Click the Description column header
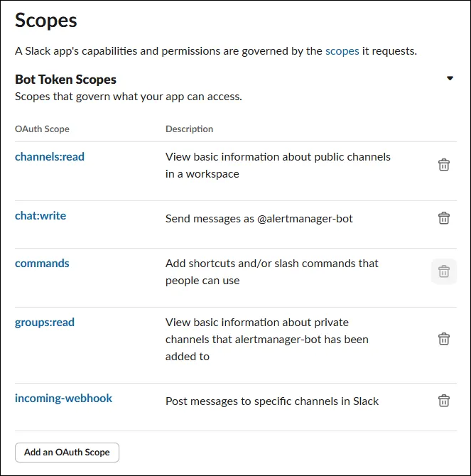 (189, 129)
